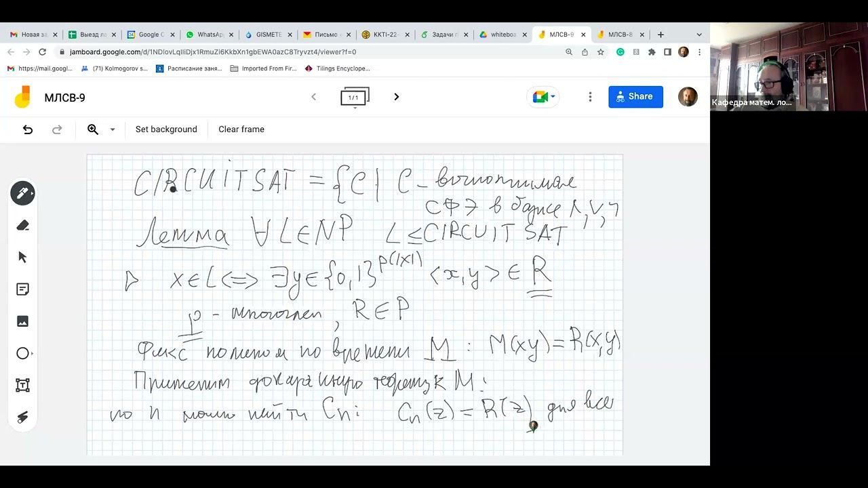This screenshot has height=488, width=868.
Task: Open the Chrome profile avatar
Action: (684, 52)
